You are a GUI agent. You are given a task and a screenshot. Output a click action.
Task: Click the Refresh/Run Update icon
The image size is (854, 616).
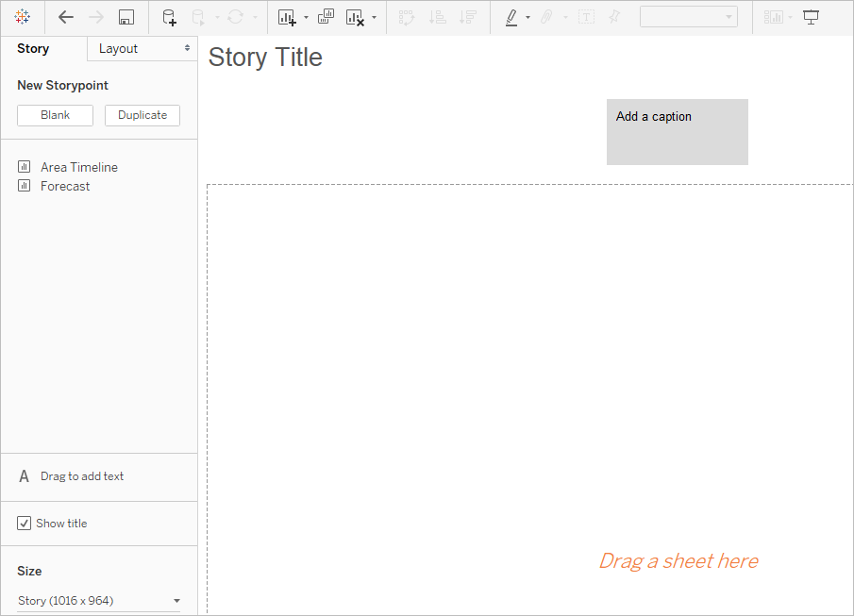pyautogui.click(x=235, y=17)
